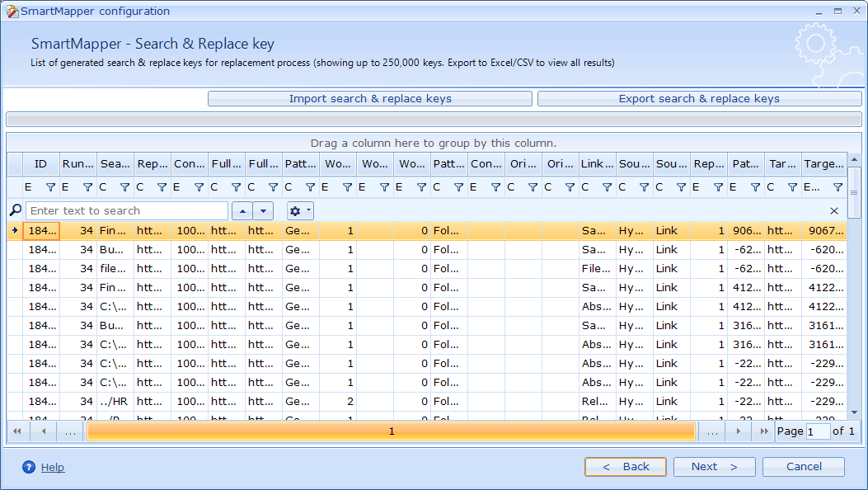Open filter funnel under first Ori... column

pos(533,188)
